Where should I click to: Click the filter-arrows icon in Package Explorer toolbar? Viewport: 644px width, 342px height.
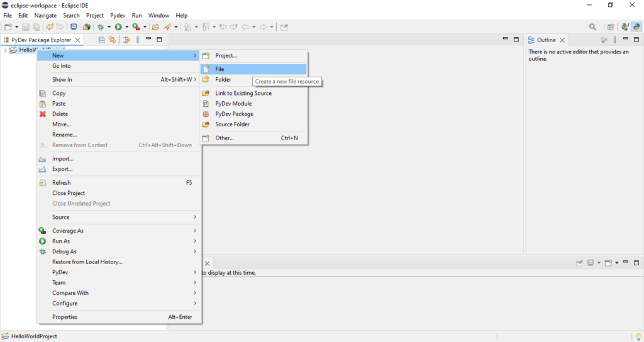coord(127,40)
